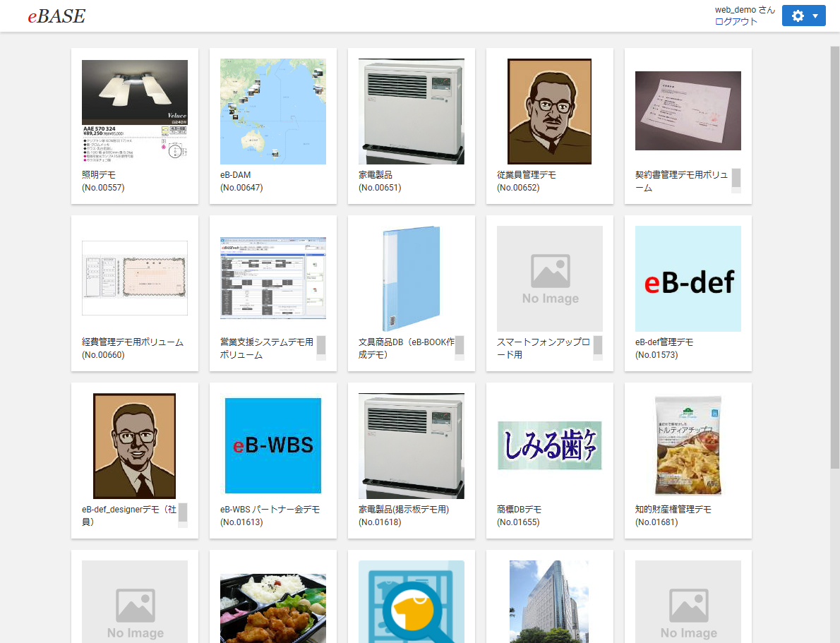Click the 照明デモ title text
Image resolution: width=840 pixels, height=643 pixels.
point(99,174)
